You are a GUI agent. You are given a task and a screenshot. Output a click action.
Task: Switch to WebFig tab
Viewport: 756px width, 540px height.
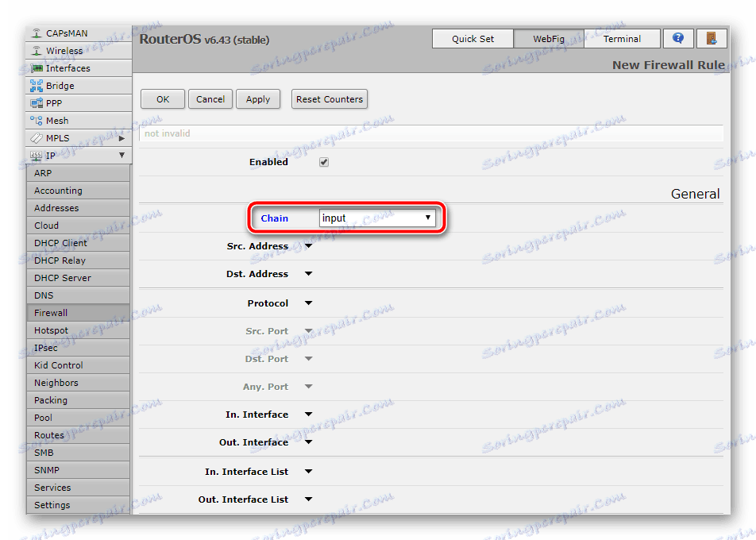tap(549, 39)
